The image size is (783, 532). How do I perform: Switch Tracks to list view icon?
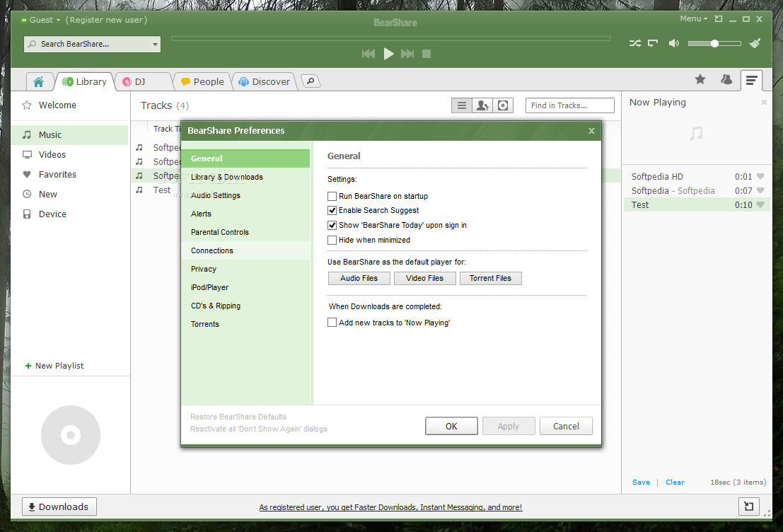(x=461, y=105)
